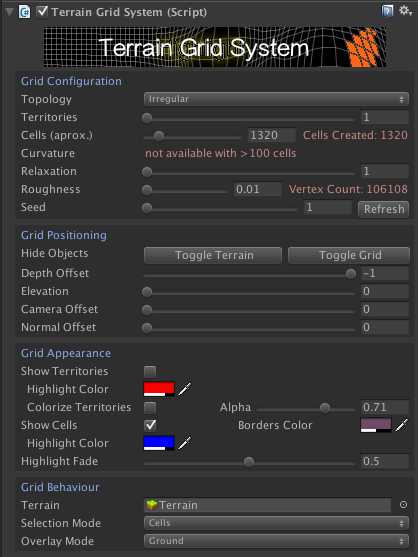Screen dimensions: 418x557
Task: Click the Roughness slider handle
Action: (x=147, y=190)
